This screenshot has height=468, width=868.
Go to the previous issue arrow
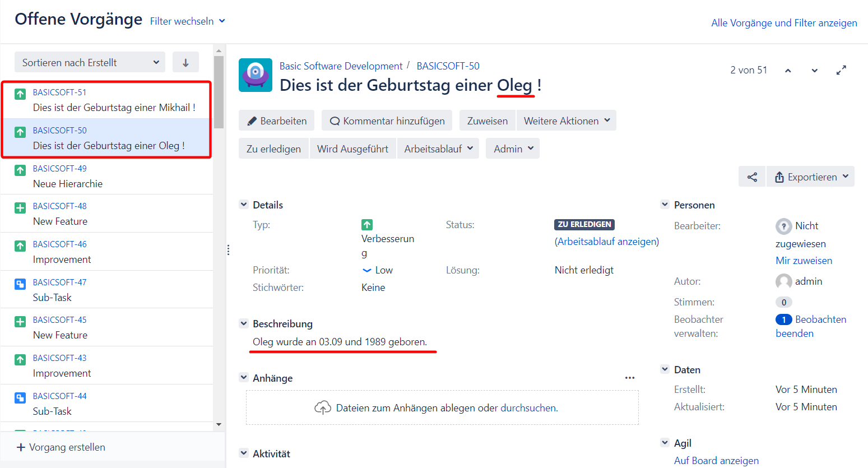(x=788, y=71)
